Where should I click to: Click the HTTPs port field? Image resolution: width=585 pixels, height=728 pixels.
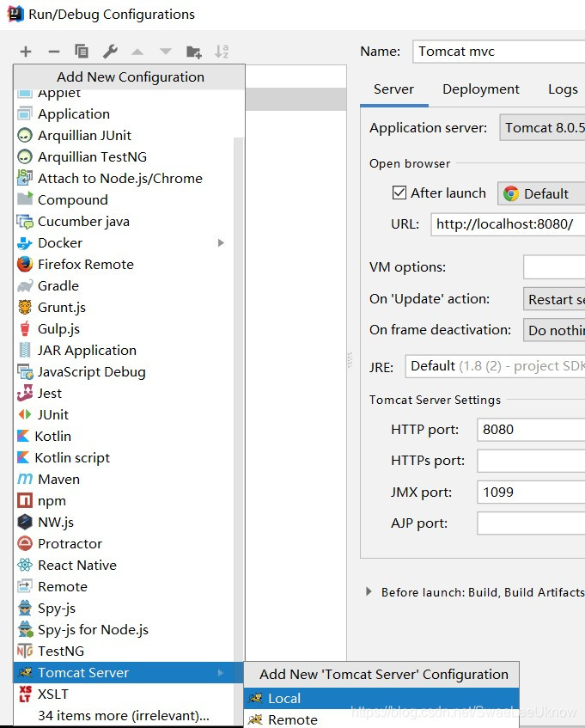[531, 461]
